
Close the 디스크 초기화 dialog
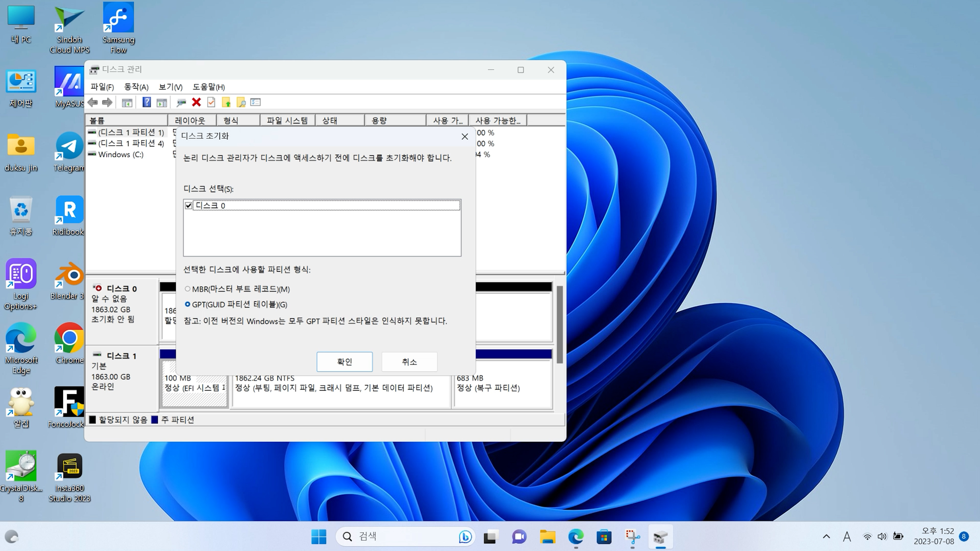(464, 136)
